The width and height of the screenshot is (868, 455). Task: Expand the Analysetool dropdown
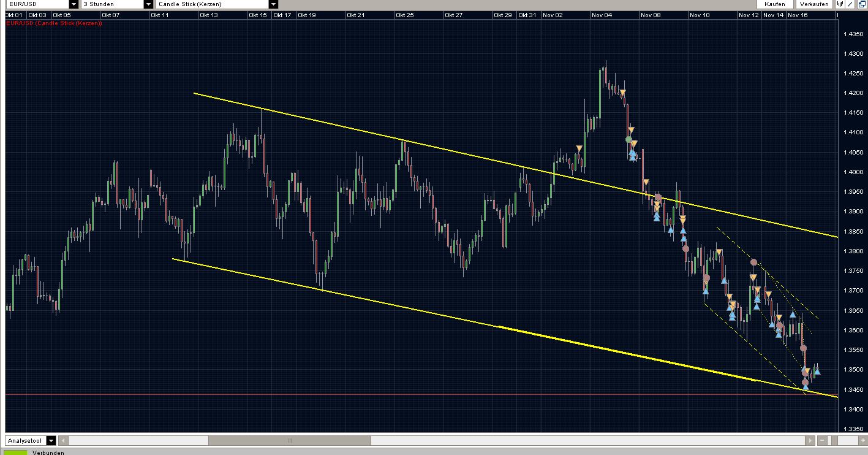click(52, 440)
